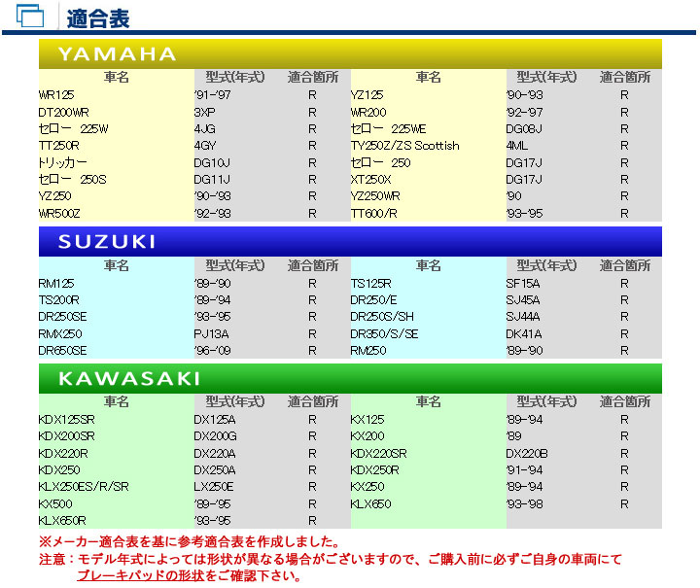Click the XT250X model name

click(x=370, y=179)
